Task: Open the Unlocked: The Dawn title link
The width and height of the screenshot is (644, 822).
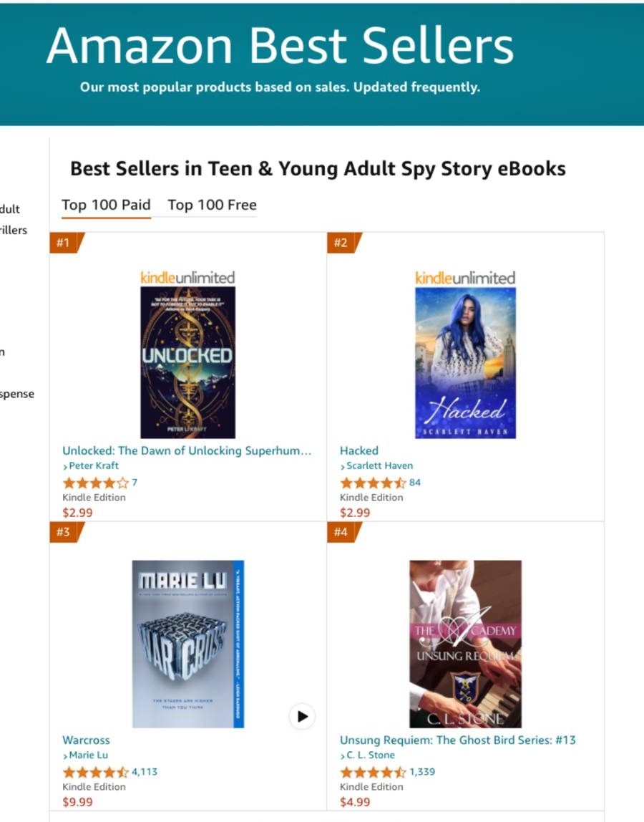Action: coord(187,451)
